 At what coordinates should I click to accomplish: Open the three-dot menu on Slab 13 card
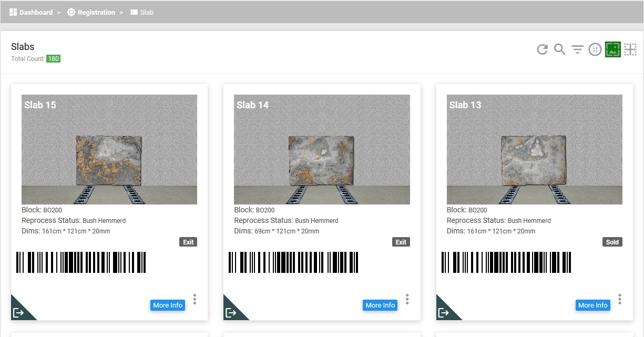tap(620, 299)
